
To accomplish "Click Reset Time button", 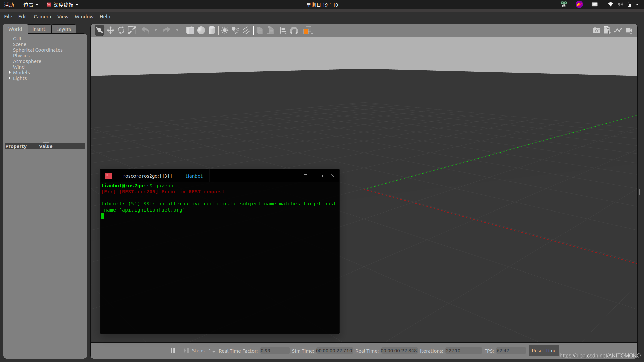I will pyautogui.click(x=544, y=351).
